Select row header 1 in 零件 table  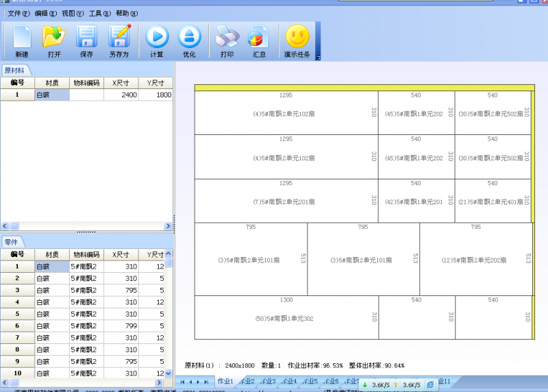pyautogui.click(x=18, y=267)
